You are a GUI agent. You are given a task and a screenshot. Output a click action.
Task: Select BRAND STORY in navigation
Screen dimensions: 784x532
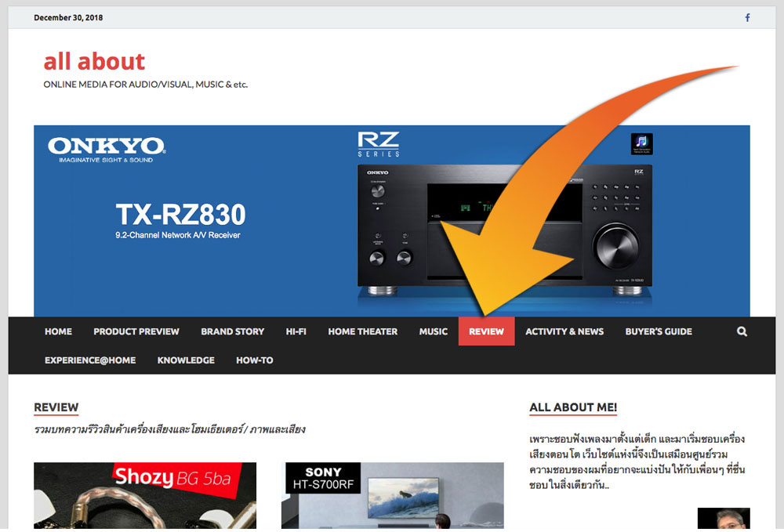pos(232,331)
